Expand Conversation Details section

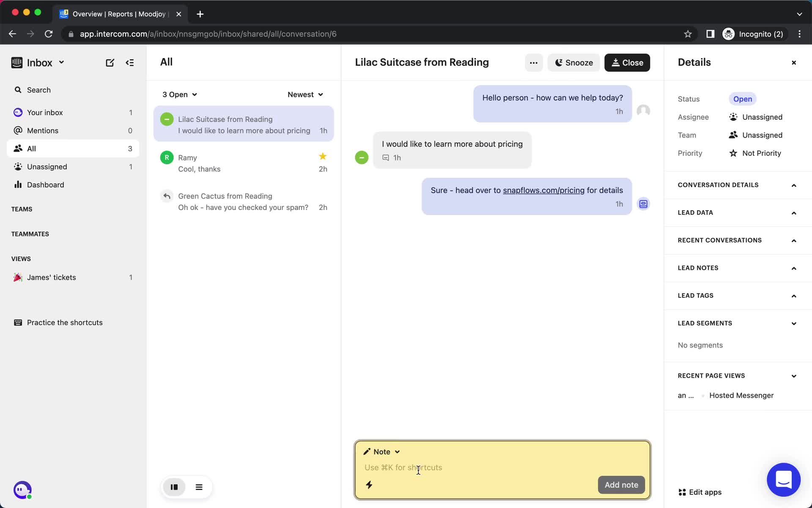pyautogui.click(x=738, y=185)
